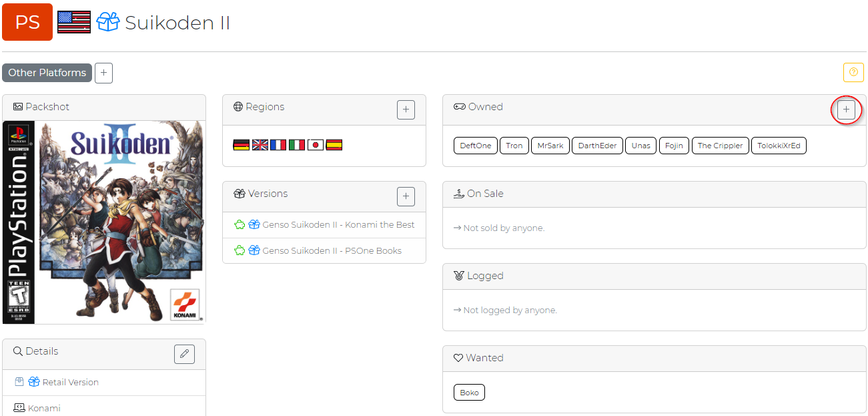Add game to Owned with plus button
Image resolution: width=868 pixels, height=416 pixels.
point(846,110)
